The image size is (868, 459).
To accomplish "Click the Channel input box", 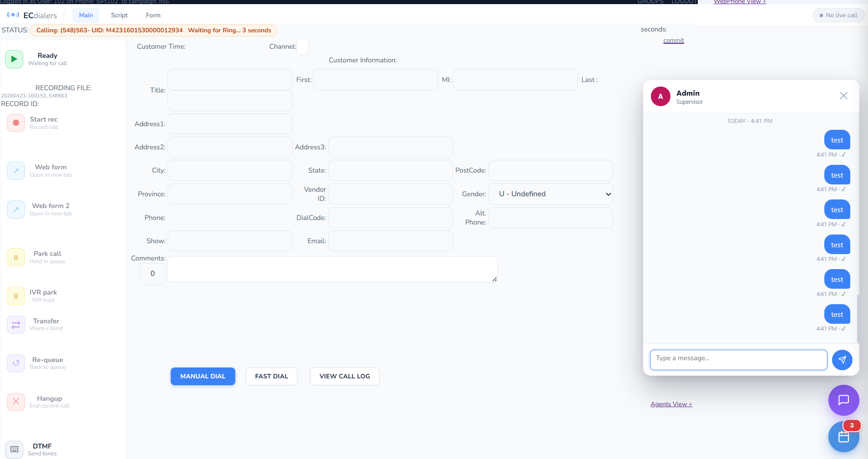I will (x=302, y=46).
